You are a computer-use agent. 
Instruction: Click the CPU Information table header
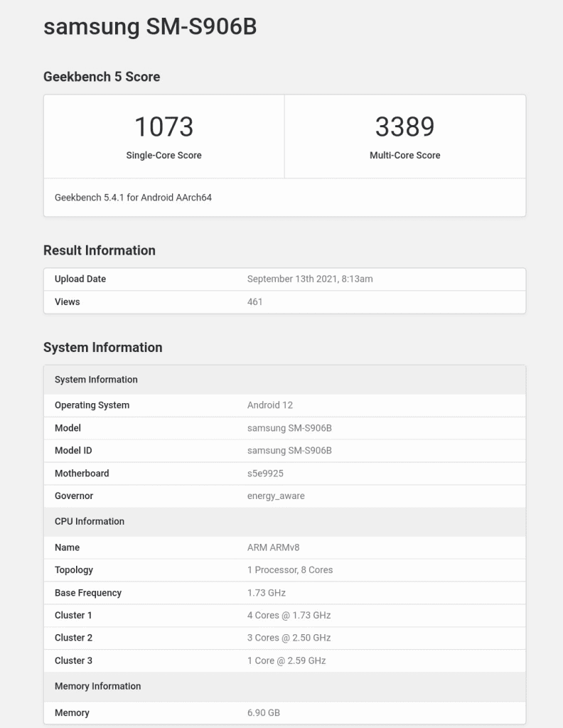point(90,522)
